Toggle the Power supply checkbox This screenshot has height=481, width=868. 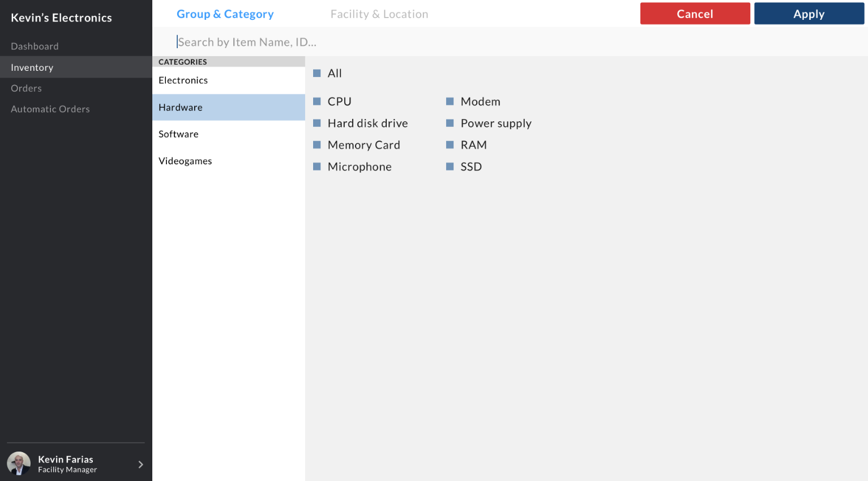450,123
